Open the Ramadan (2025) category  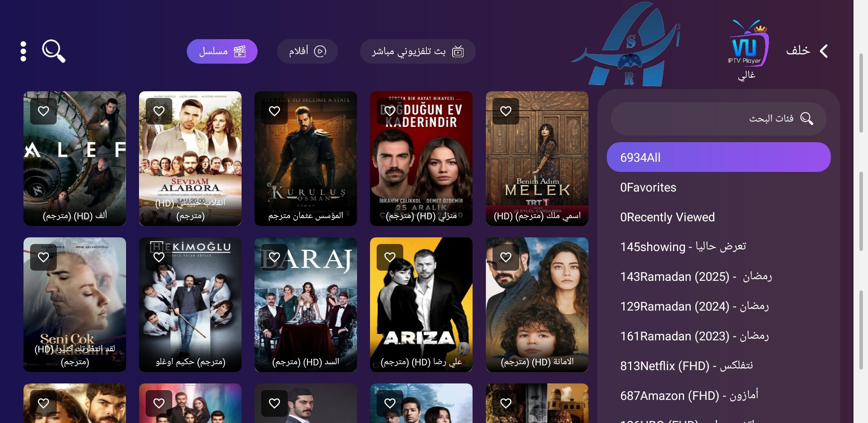(718, 277)
